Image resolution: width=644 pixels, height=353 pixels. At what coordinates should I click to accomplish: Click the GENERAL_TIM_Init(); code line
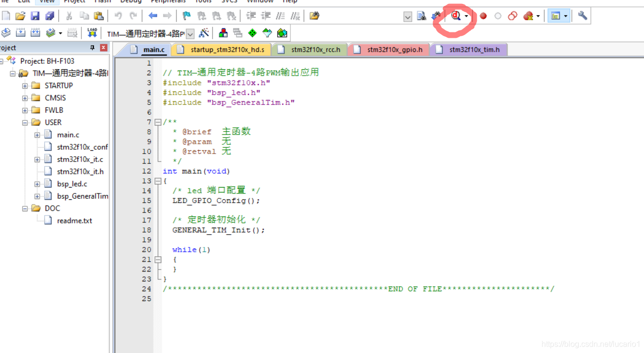[218, 230]
